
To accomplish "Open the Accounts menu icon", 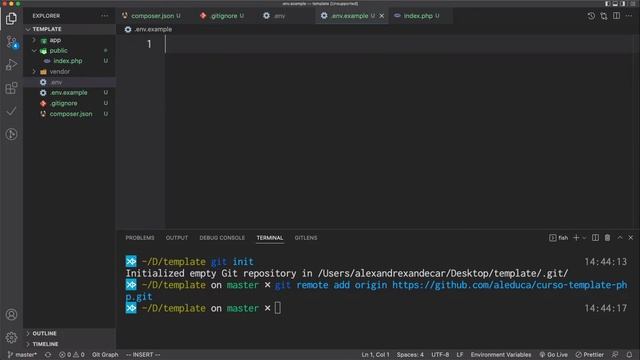I will pos(11,315).
